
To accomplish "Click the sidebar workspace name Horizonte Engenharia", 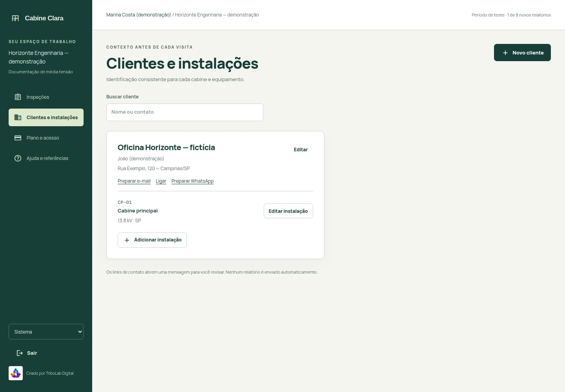I will pyautogui.click(x=38, y=57).
